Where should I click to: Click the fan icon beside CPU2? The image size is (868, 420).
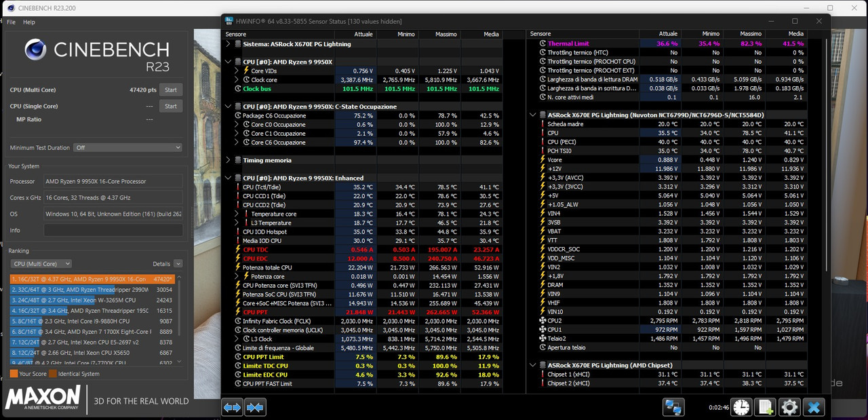(x=542, y=320)
